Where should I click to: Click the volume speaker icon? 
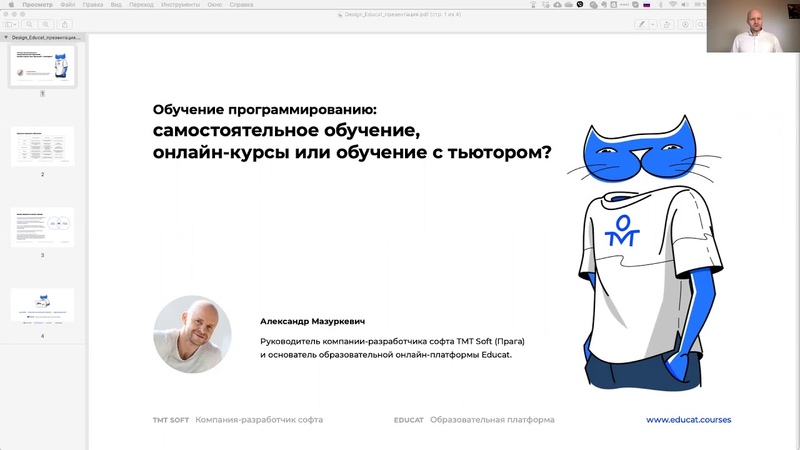pos(685,5)
